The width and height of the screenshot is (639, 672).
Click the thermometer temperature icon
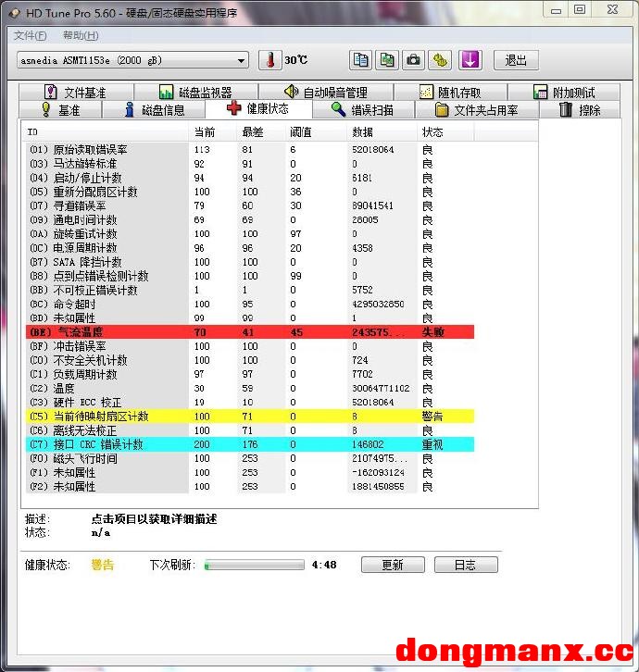click(269, 60)
